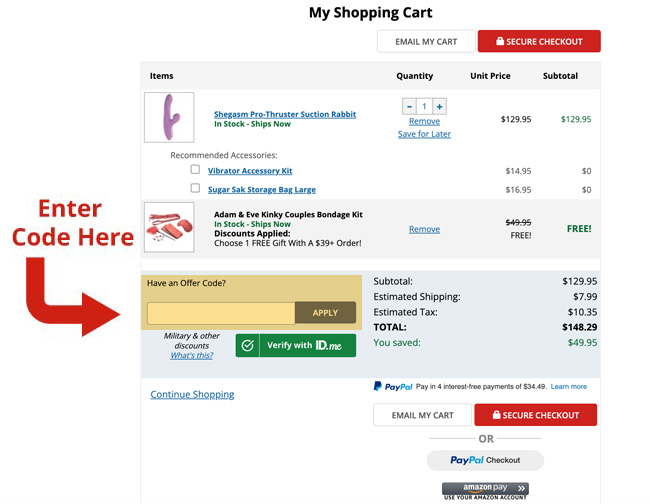Click the top Secure Checkout button

539,41
